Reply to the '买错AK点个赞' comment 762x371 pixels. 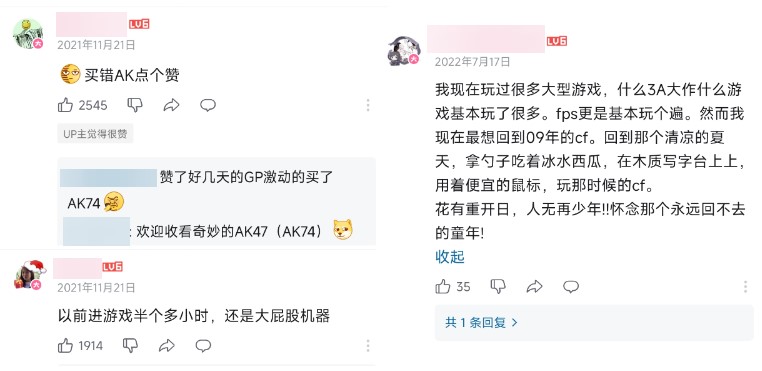[x=208, y=105]
